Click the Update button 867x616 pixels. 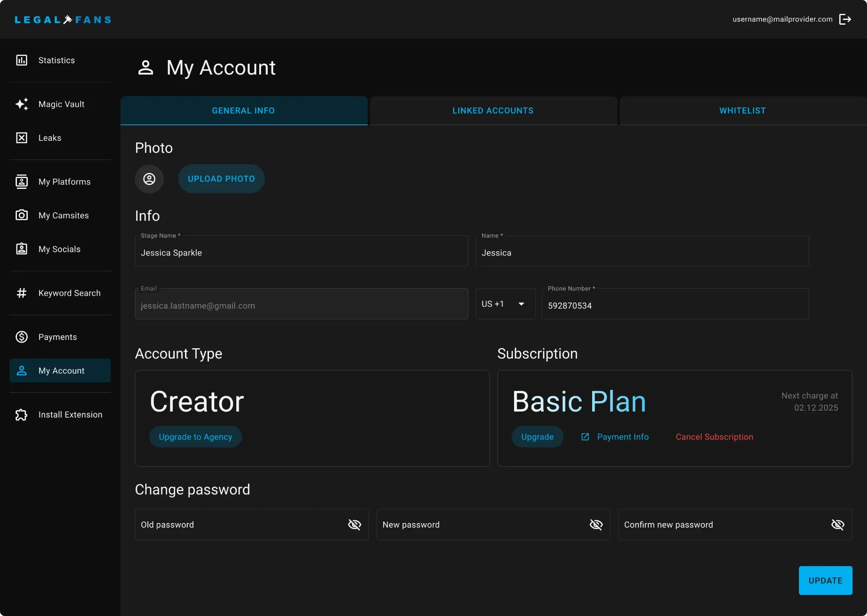(825, 580)
